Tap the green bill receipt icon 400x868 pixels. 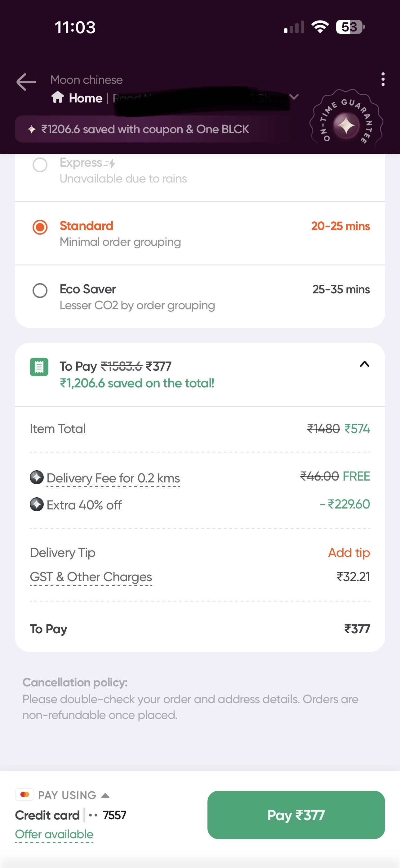39,367
